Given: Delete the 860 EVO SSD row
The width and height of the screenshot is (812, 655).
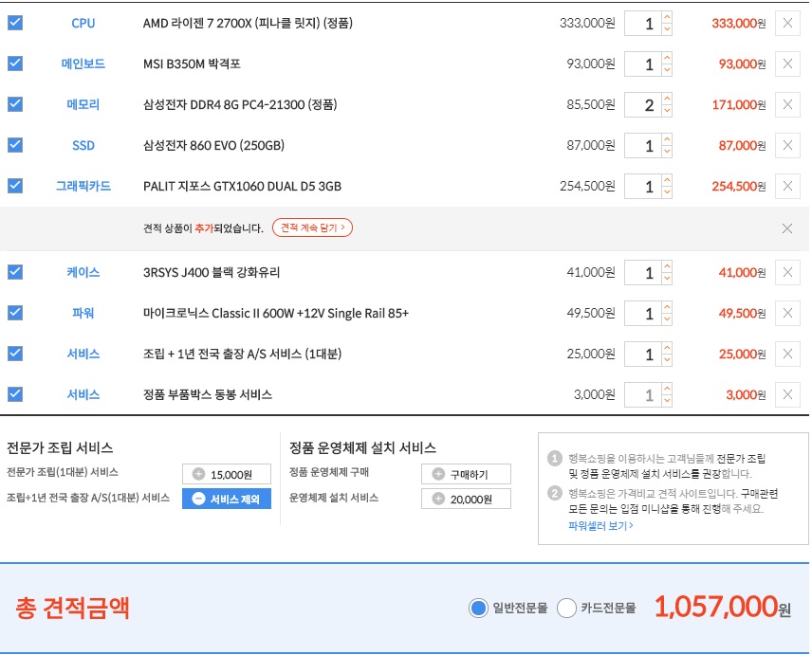Looking at the screenshot, I should (x=787, y=145).
